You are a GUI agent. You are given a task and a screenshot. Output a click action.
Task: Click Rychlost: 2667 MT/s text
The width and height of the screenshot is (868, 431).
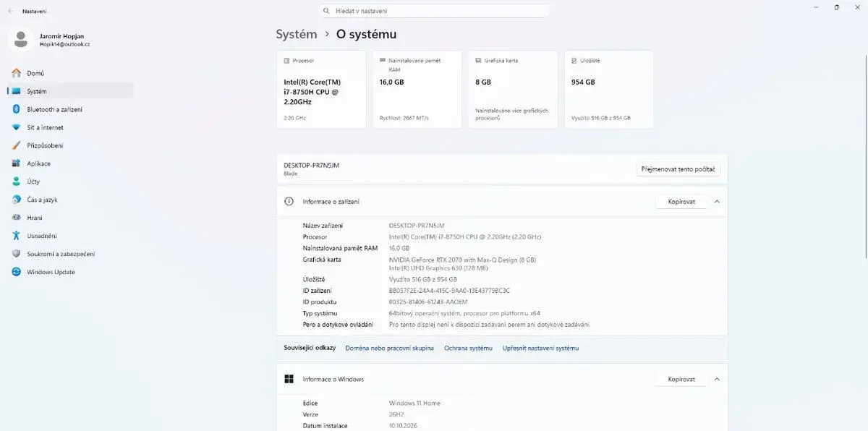click(x=404, y=118)
